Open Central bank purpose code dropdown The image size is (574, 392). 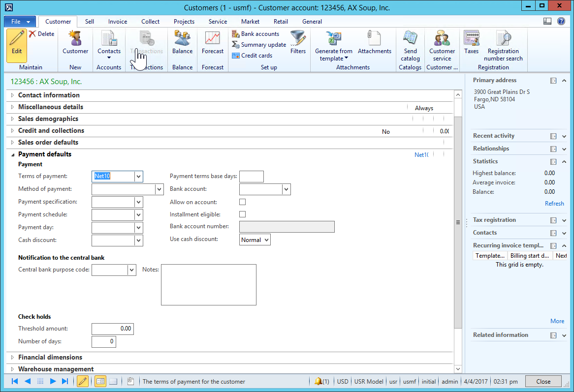point(132,270)
